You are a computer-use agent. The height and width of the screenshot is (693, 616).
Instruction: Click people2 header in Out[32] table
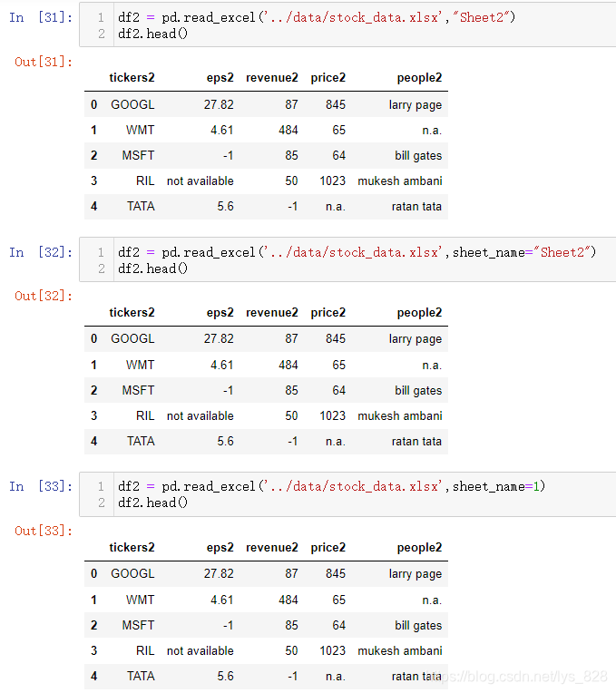(419, 312)
